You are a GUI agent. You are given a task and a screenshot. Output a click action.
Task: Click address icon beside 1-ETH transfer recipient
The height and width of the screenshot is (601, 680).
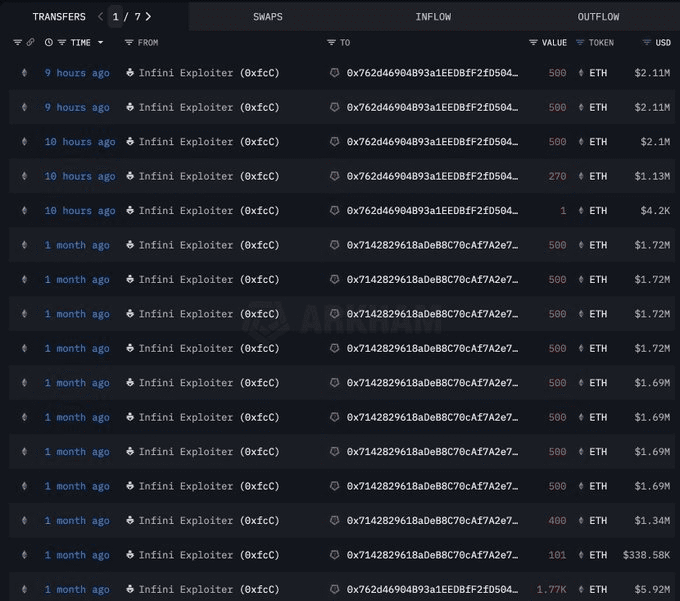(x=334, y=211)
